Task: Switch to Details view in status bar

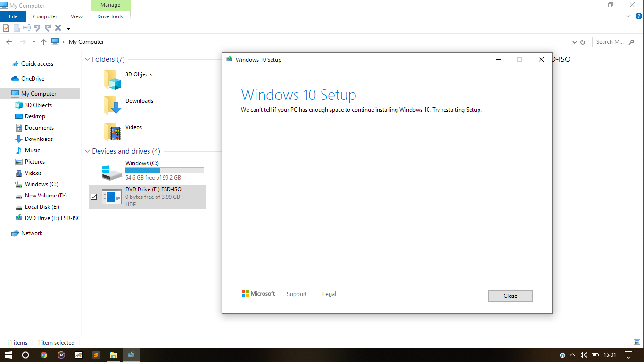Action: (627, 342)
